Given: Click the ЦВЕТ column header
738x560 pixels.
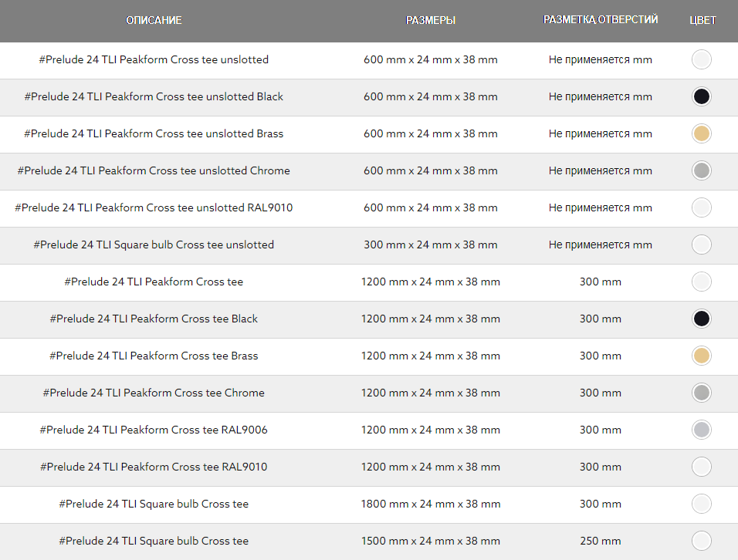Looking at the screenshot, I should 702,20.
